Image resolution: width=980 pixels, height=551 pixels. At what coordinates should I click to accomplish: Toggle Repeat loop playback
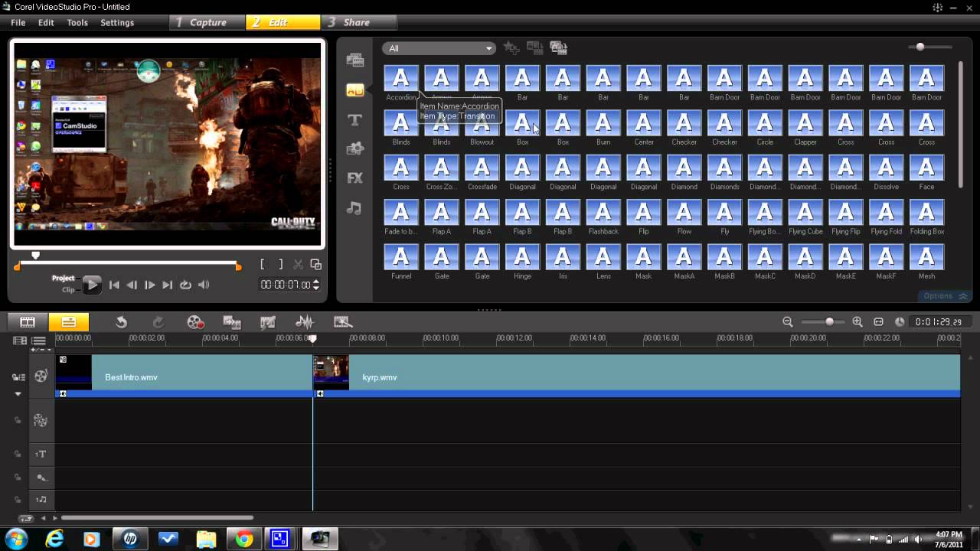point(185,285)
